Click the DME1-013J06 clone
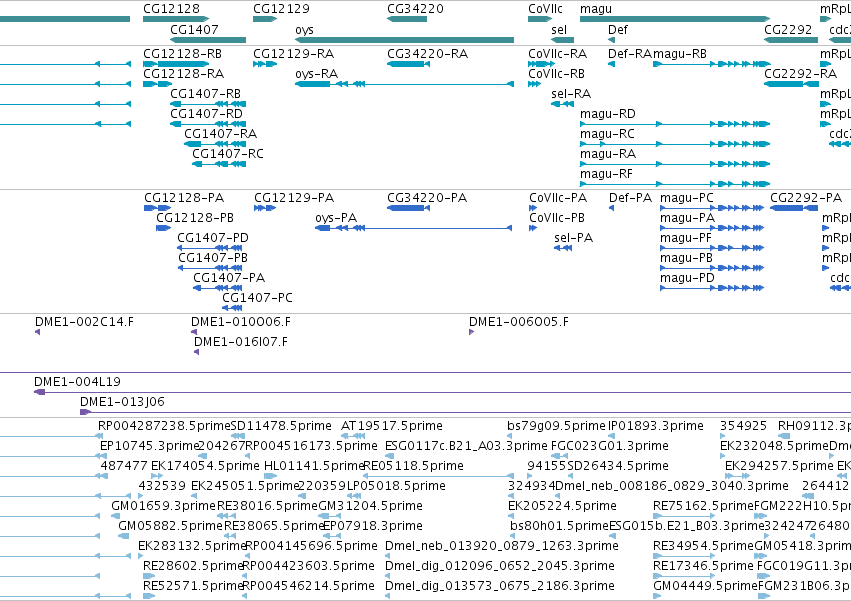 pos(122,402)
